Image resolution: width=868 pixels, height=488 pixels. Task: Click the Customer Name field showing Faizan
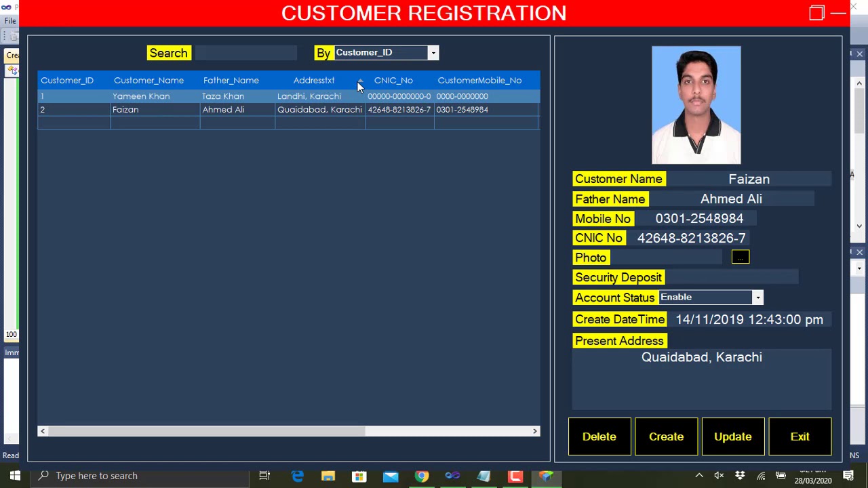749,179
